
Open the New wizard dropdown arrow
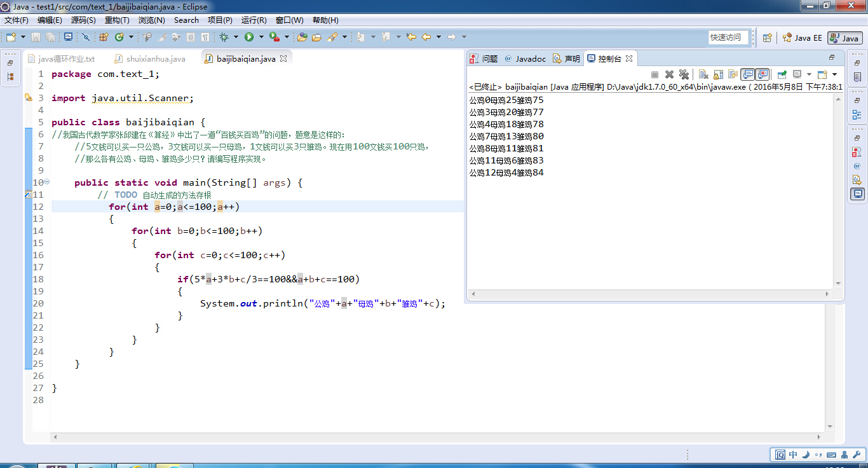tap(23, 37)
